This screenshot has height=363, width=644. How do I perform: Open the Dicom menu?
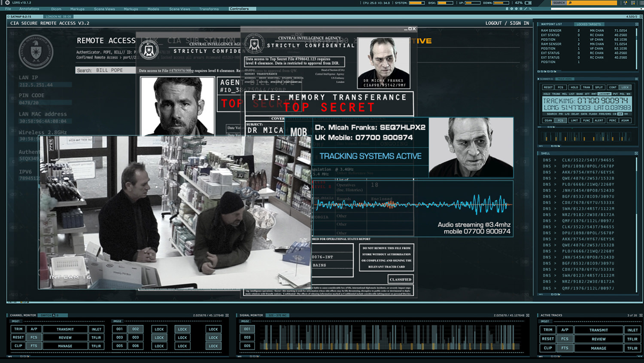56,9
